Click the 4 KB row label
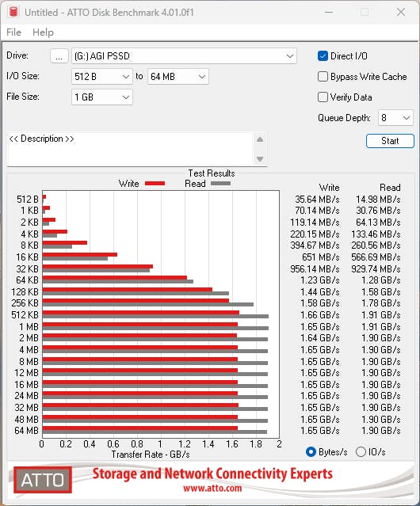Image resolution: width=420 pixels, height=506 pixels. 29,234
